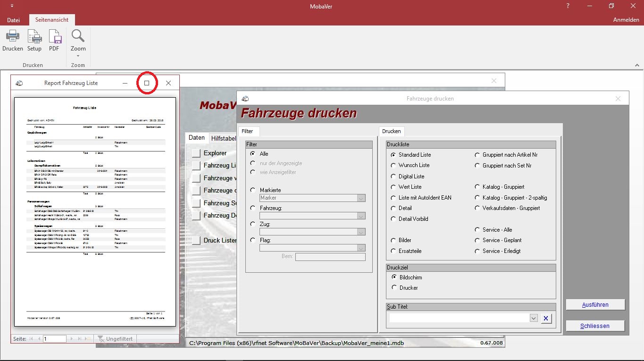Export the report with the PDF icon
Screen dimensions: 644x361
pos(55,36)
